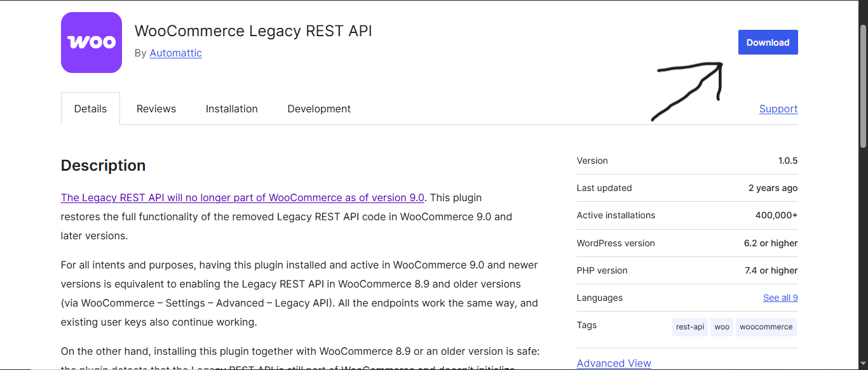Open the Automattic author link

176,53
